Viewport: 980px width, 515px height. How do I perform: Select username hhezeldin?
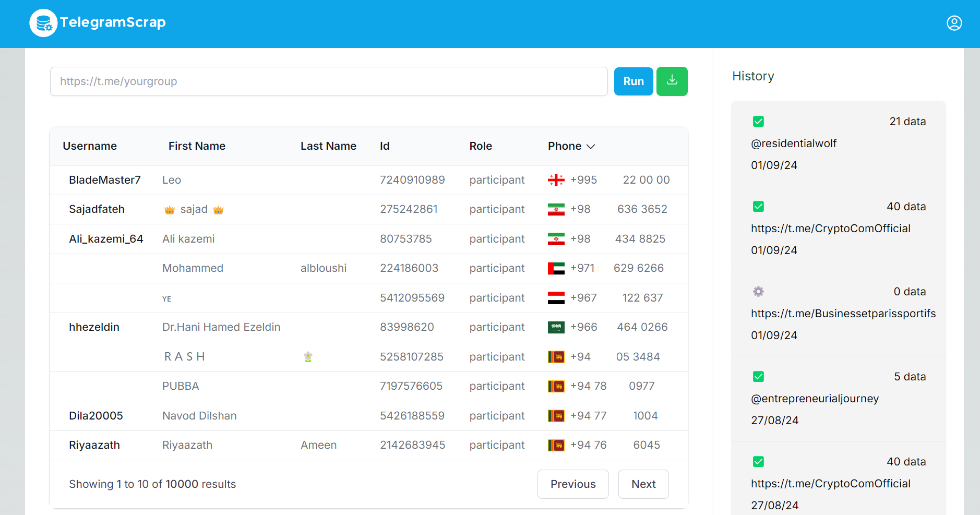point(94,327)
